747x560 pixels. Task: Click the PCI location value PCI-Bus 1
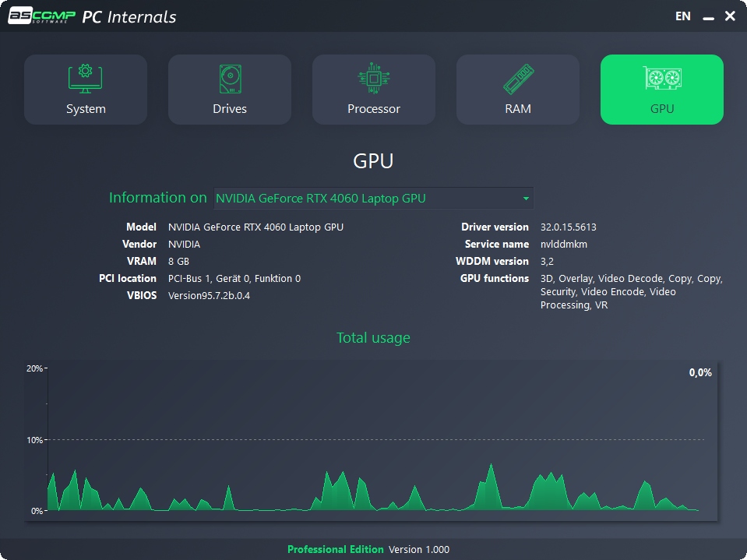tap(234, 279)
